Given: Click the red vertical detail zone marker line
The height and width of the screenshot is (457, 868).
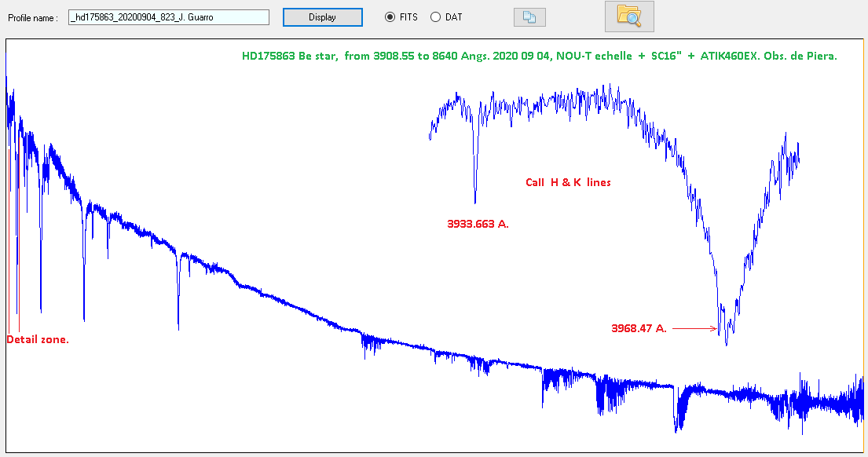Looking at the screenshot, I should click(x=18, y=236).
